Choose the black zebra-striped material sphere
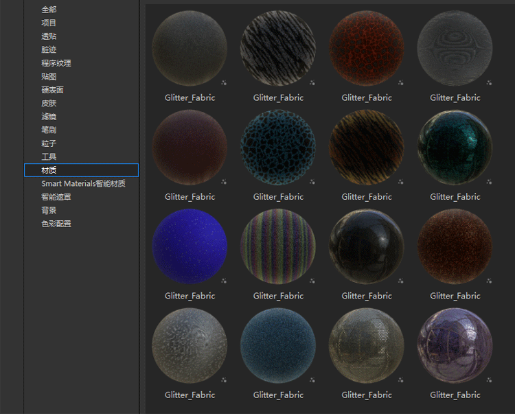515x420 pixels. tap(278, 48)
